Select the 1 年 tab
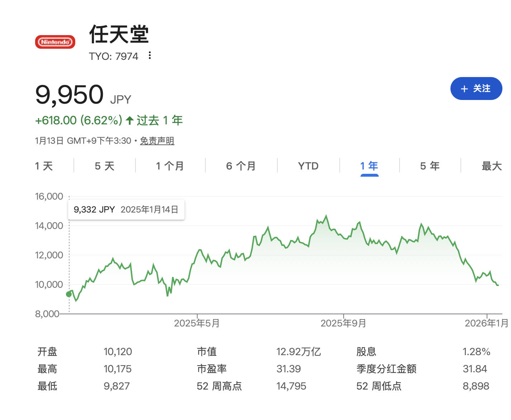This screenshot has width=511, height=420. [x=369, y=166]
